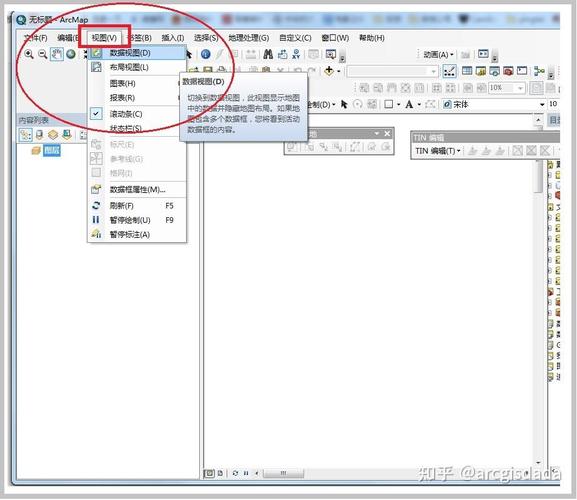The width and height of the screenshot is (577, 500).
Task: Click the Add Data plus icon
Action: [329, 71]
